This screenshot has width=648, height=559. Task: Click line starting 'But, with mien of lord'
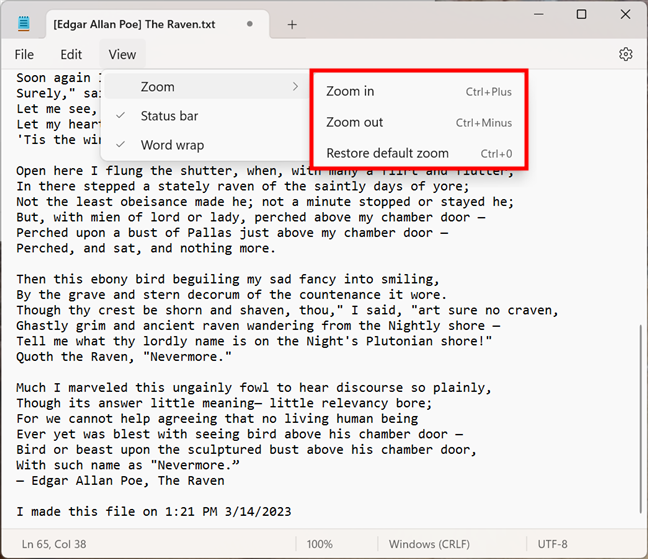coord(251,217)
